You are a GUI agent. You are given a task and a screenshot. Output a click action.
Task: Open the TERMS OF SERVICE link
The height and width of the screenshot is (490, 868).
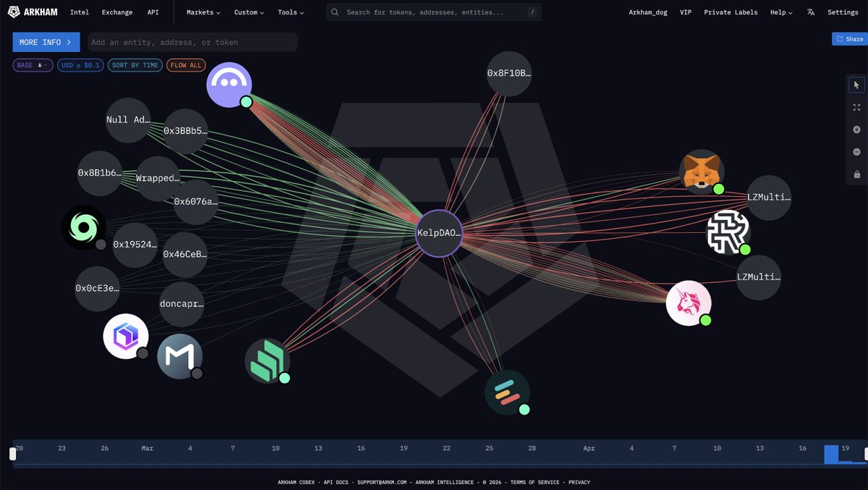pyautogui.click(x=535, y=482)
